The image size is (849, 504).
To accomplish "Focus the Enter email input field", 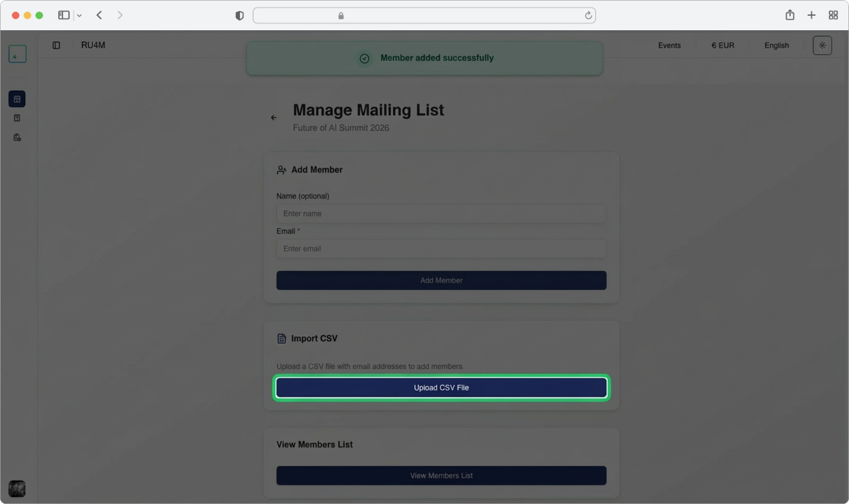I will [x=441, y=249].
